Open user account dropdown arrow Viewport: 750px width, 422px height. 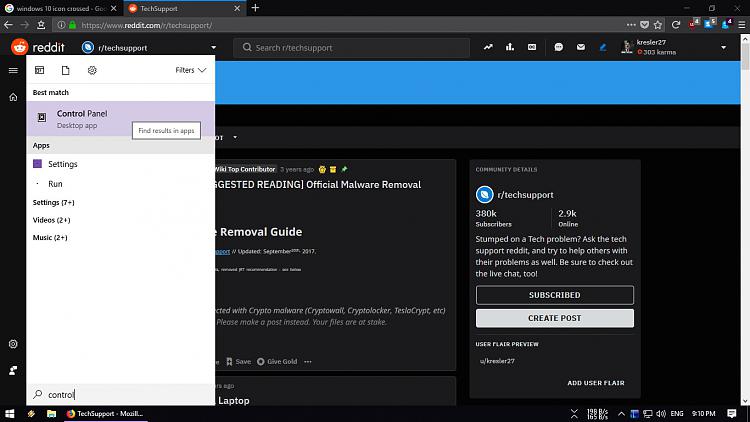[723, 47]
